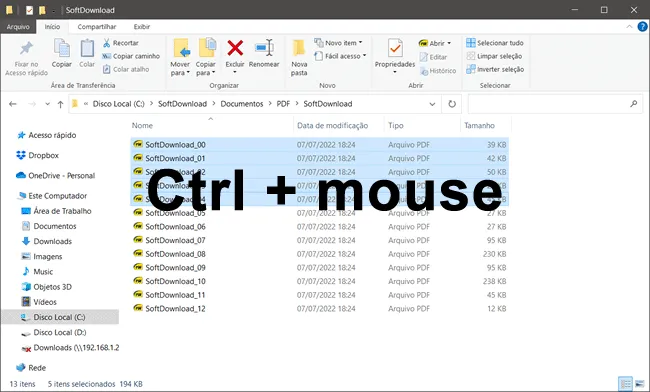Switch to the Início tab
Image resolution: width=650 pixels, height=392 pixels.
tap(52, 27)
